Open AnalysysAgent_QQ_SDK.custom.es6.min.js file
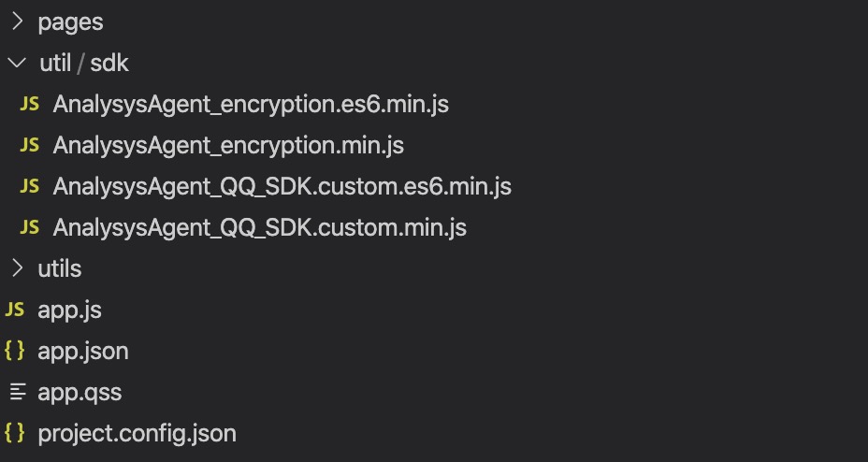Image resolution: width=868 pixels, height=462 pixels. [x=282, y=186]
